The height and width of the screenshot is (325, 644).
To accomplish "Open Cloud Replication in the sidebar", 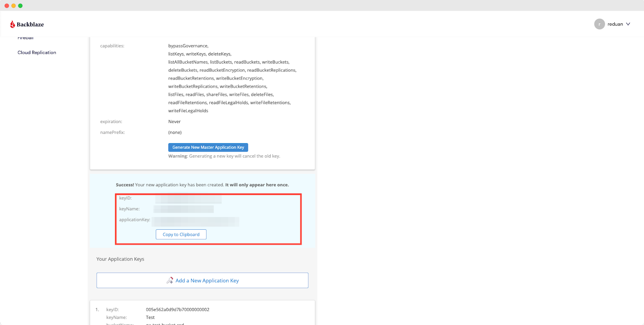I will (37, 53).
